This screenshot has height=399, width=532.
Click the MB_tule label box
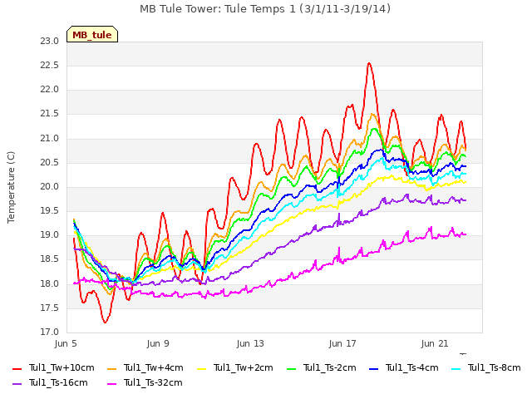pos(92,34)
